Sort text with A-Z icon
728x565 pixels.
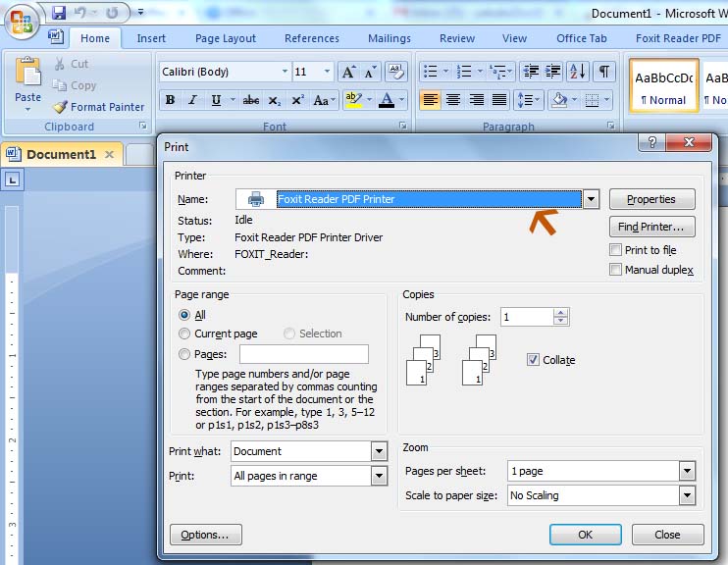pyautogui.click(x=578, y=72)
